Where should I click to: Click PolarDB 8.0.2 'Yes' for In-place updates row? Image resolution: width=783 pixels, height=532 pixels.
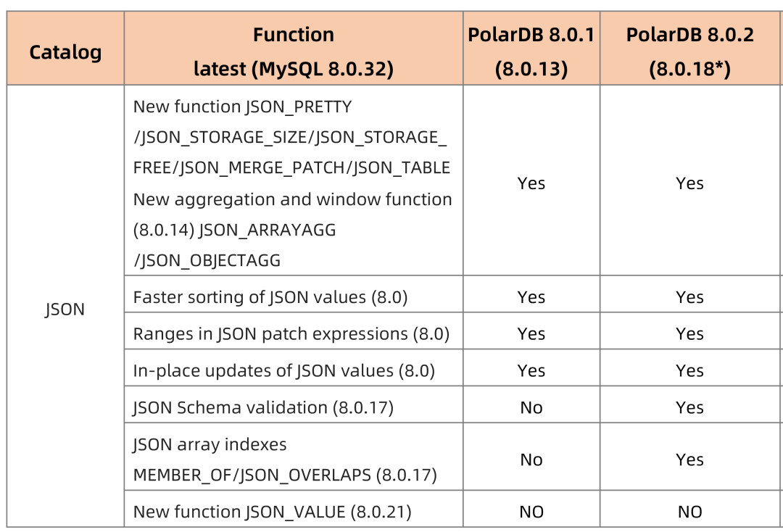point(689,371)
